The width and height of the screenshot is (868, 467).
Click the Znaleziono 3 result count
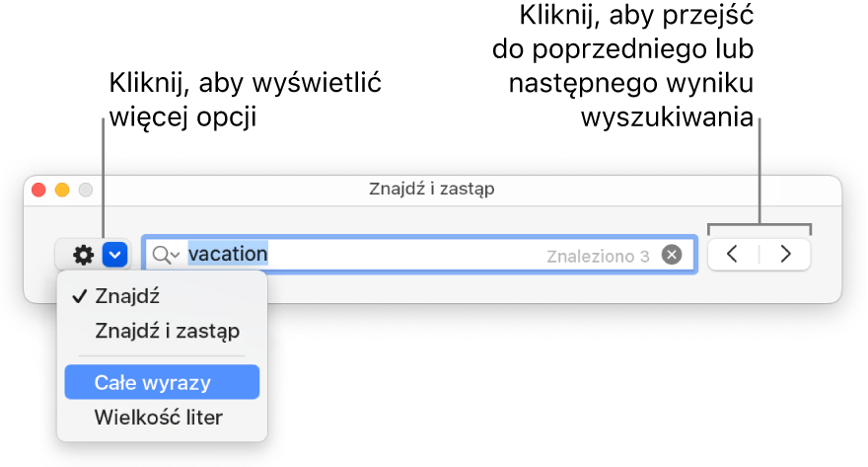pyautogui.click(x=598, y=256)
